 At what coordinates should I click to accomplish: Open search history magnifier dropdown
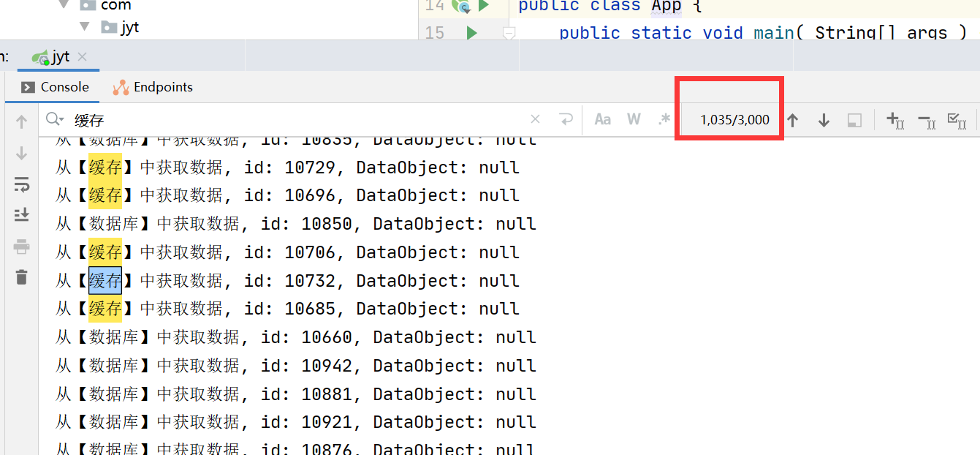point(55,119)
